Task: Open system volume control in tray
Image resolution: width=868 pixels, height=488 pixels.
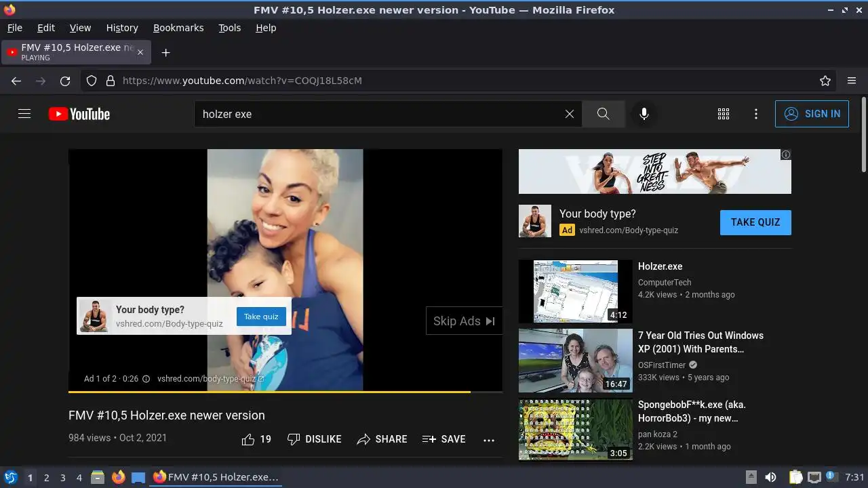Action: click(x=770, y=477)
